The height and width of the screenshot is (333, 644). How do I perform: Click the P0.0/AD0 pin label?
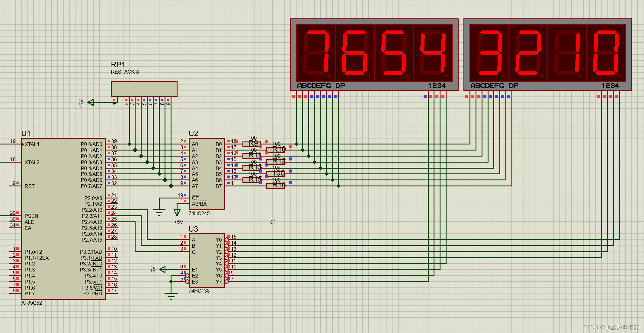(x=91, y=144)
